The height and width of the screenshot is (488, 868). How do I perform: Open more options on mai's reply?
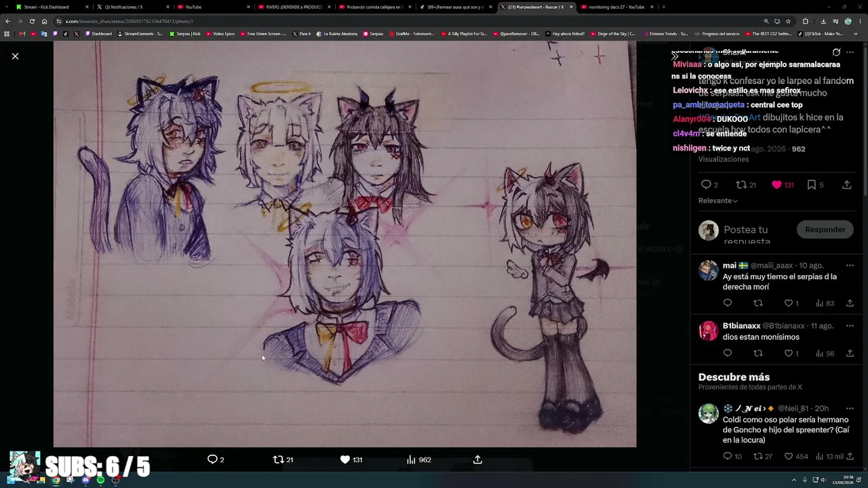pos(850,266)
